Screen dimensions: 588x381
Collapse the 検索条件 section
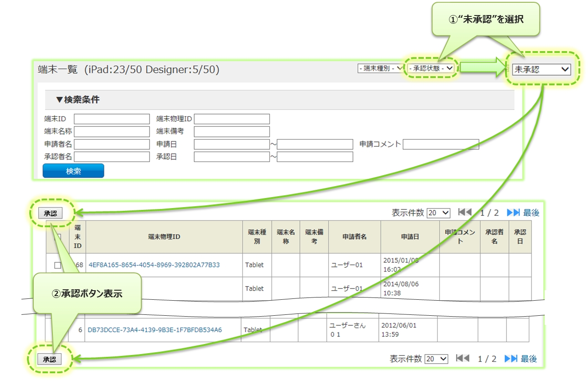[77, 99]
